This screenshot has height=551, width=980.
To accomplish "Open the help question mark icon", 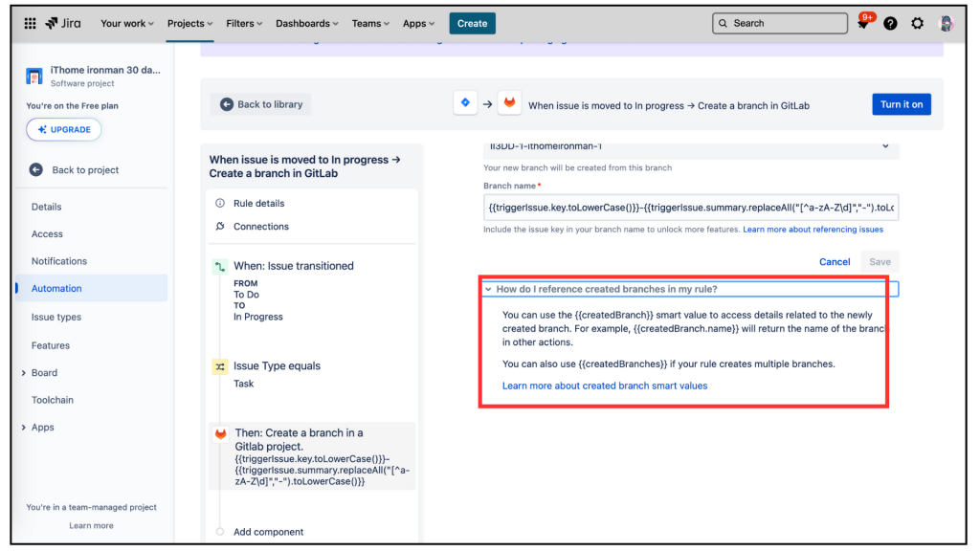I will coord(890,24).
